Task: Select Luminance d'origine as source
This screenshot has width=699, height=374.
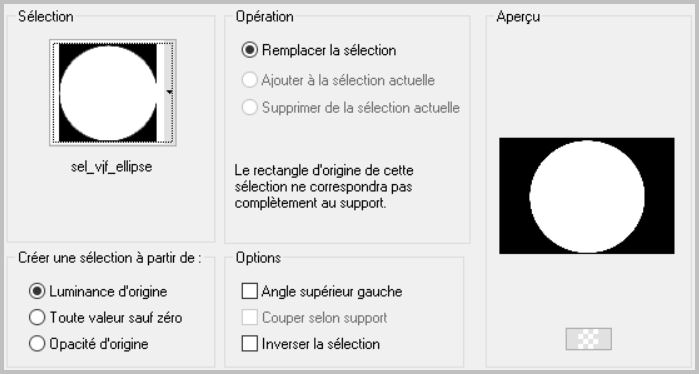Action: pyautogui.click(x=98, y=292)
